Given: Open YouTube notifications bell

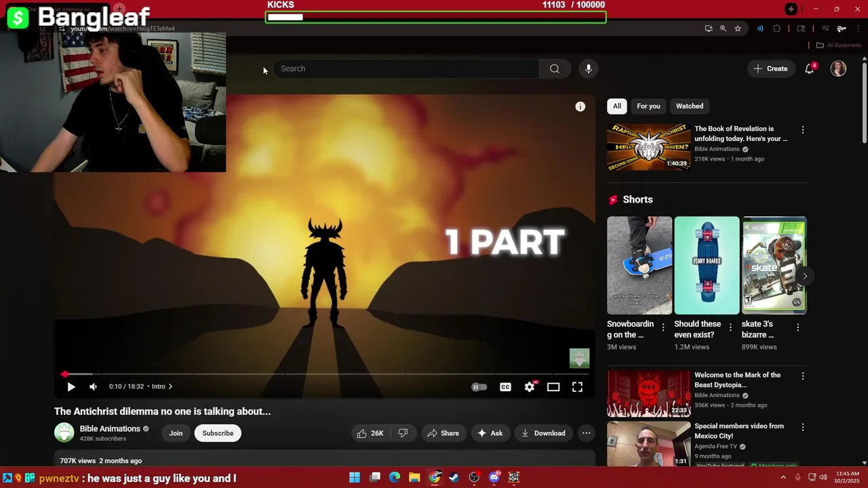Looking at the screenshot, I should pos(810,68).
